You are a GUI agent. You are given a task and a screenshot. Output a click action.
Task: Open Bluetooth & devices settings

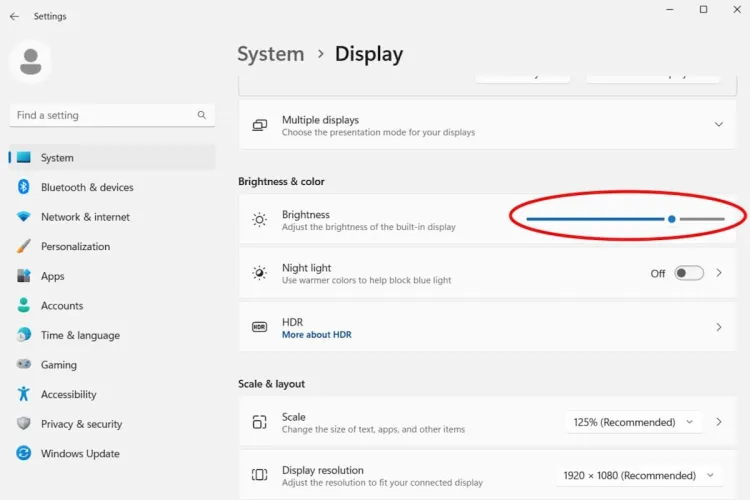pyautogui.click(x=87, y=187)
